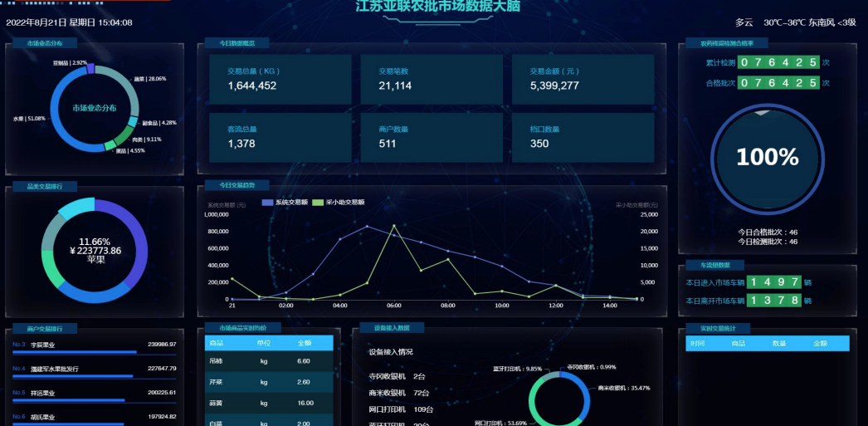Select the 胡氏果业 merchant row
868x426 pixels.
pos(94,419)
